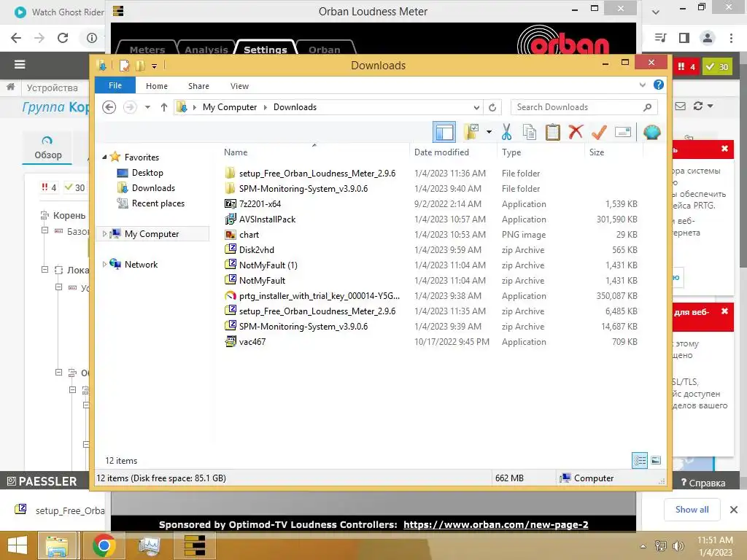Open dropdown arrow next to folder options
This screenshot has width=747, height=560.
coord(489,132)
